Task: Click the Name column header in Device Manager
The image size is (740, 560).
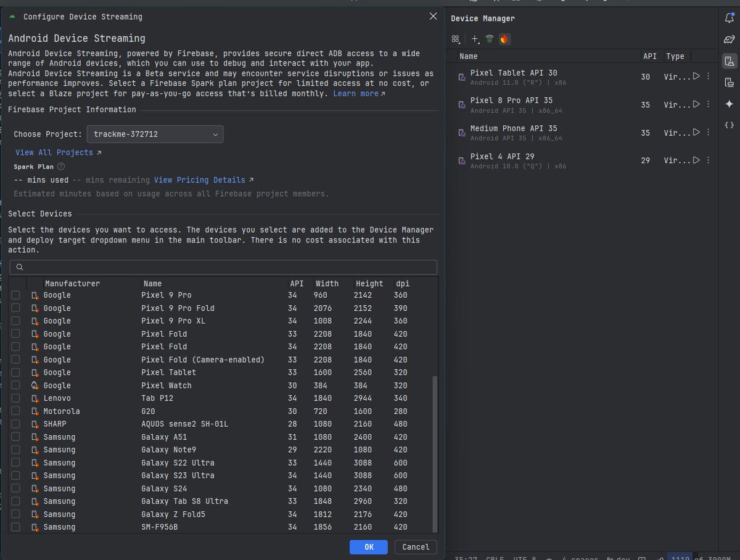Action: [x=469, y=56]
